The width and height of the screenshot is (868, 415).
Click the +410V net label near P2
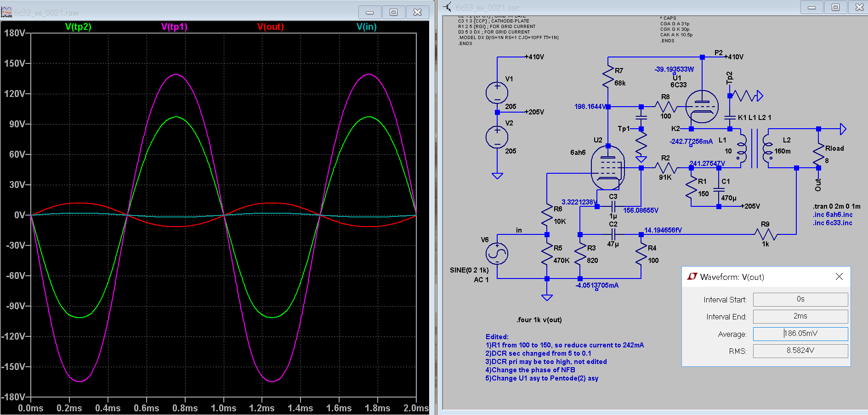[735, 57]
